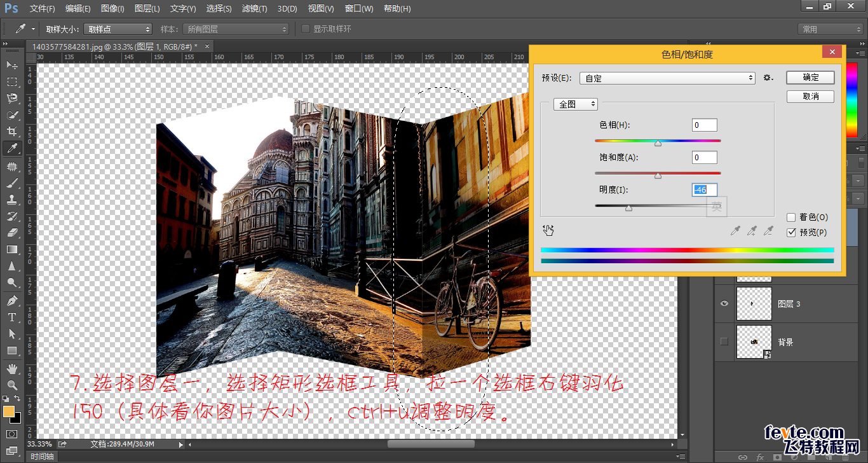
Task: Click 取消 to cancel the dialog
Action: (x=810, y=97)
